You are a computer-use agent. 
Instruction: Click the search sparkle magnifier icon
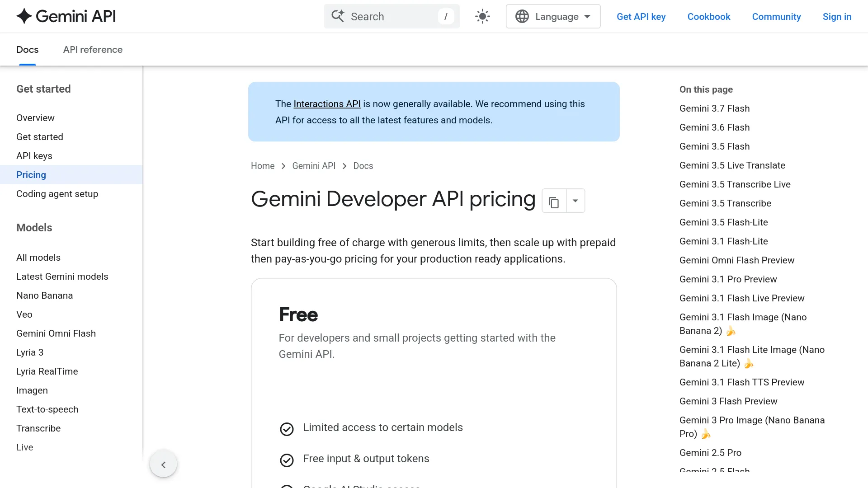[338, 16]
